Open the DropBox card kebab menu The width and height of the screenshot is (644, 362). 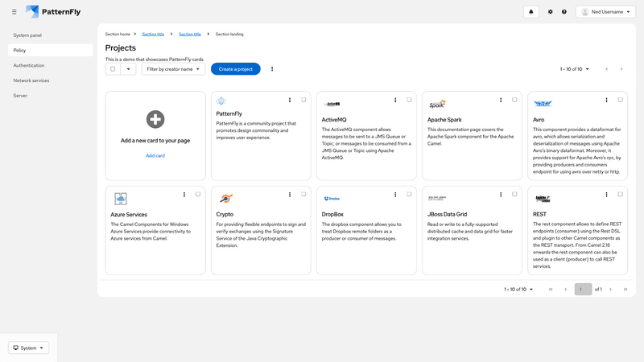point(395,195)
